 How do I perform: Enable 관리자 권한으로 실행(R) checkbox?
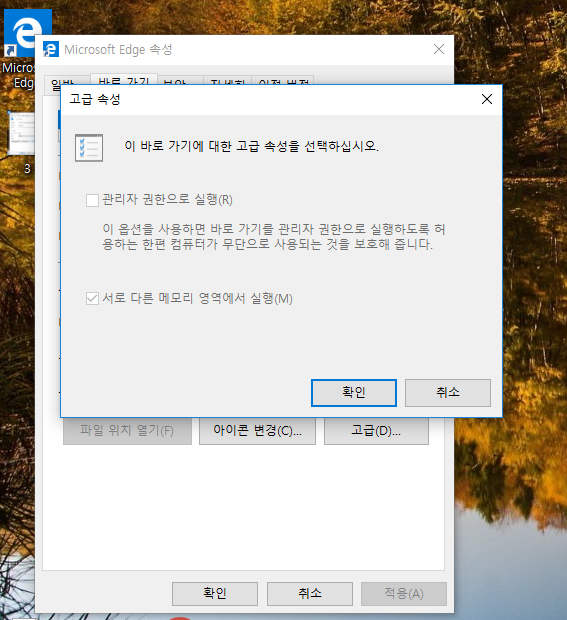[x=92, y=200]
